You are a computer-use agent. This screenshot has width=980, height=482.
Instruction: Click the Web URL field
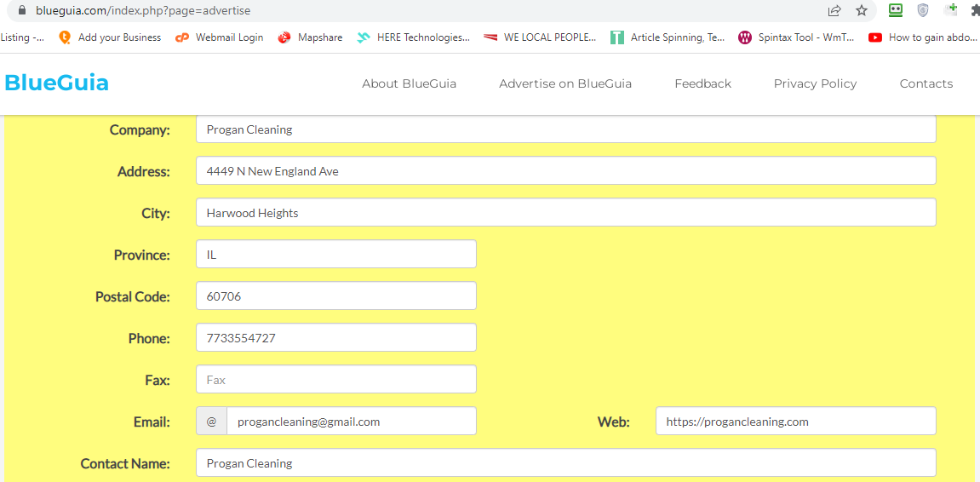pos(795,422)
